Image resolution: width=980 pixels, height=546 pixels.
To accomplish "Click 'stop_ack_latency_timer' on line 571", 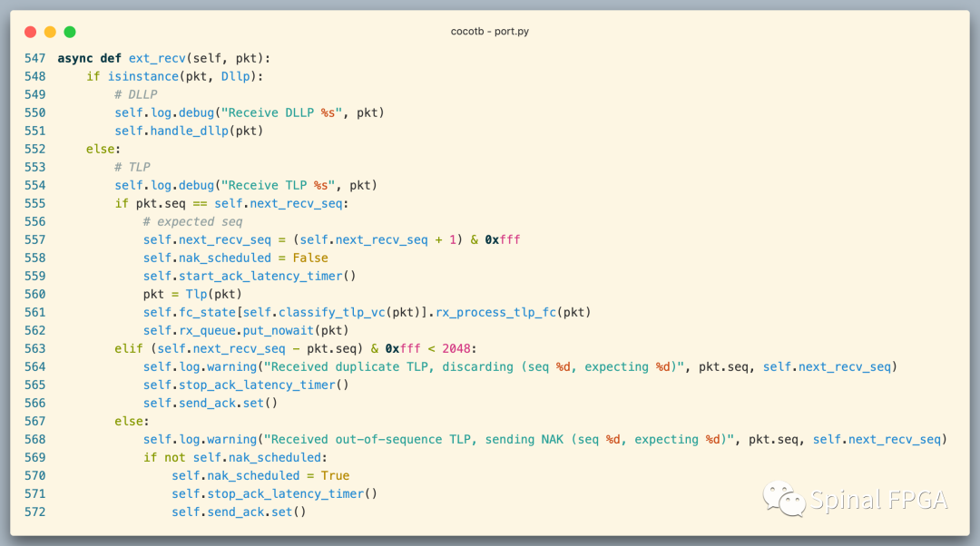I will 286,492.
